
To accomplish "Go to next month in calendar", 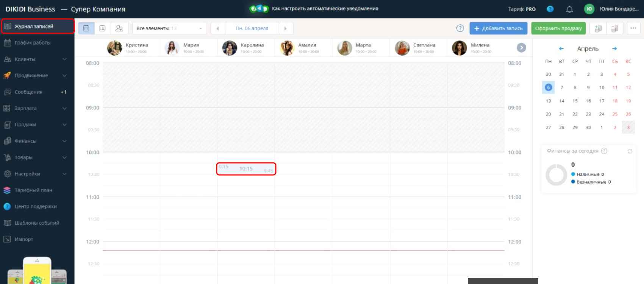I will pos(614,48).
